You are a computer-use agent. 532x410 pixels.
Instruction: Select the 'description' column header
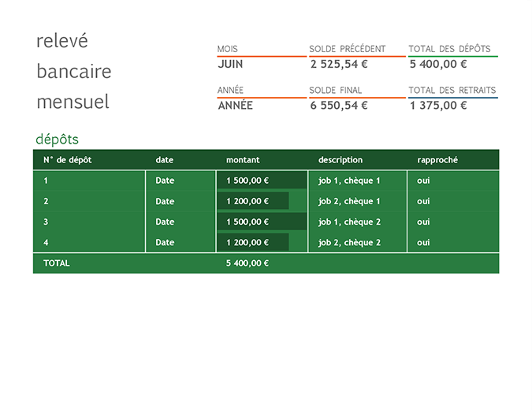pos(340,160)
